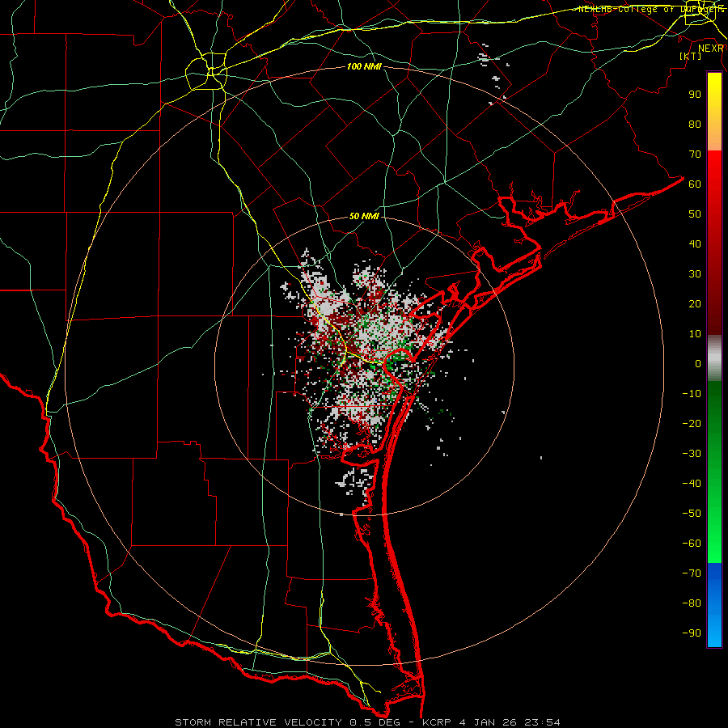Click the "-90" value on velocity scale
728x728 pixels.
click(692, 633)
